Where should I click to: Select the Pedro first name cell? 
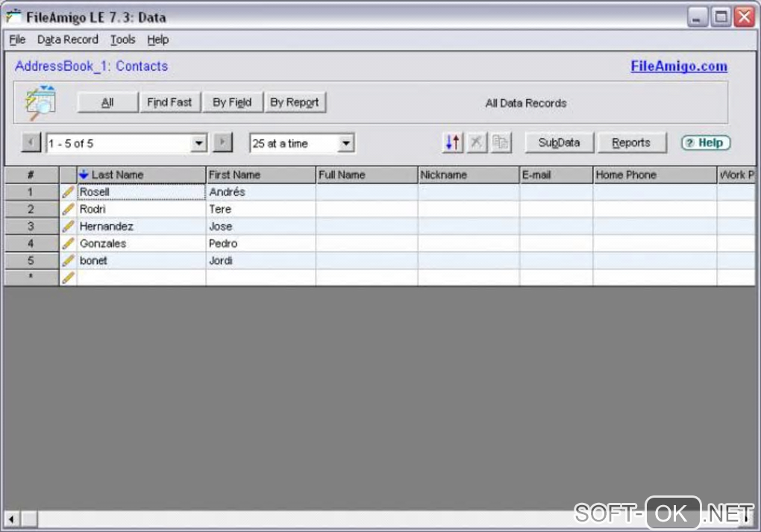[260, 243]
